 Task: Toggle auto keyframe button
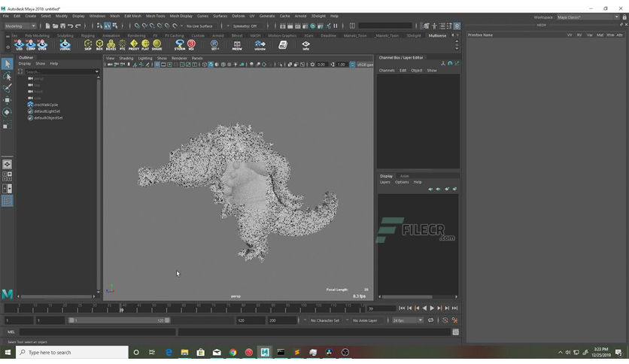tap(445, 320)
